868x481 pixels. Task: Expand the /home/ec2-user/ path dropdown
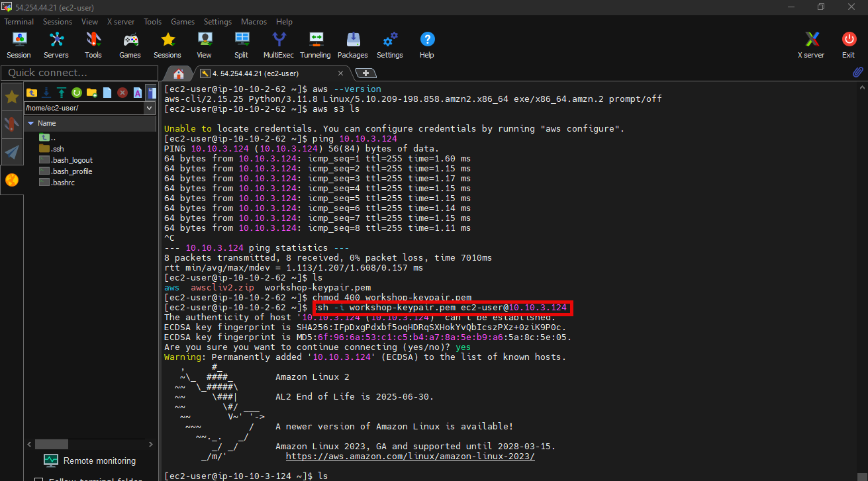click(150, 108)
